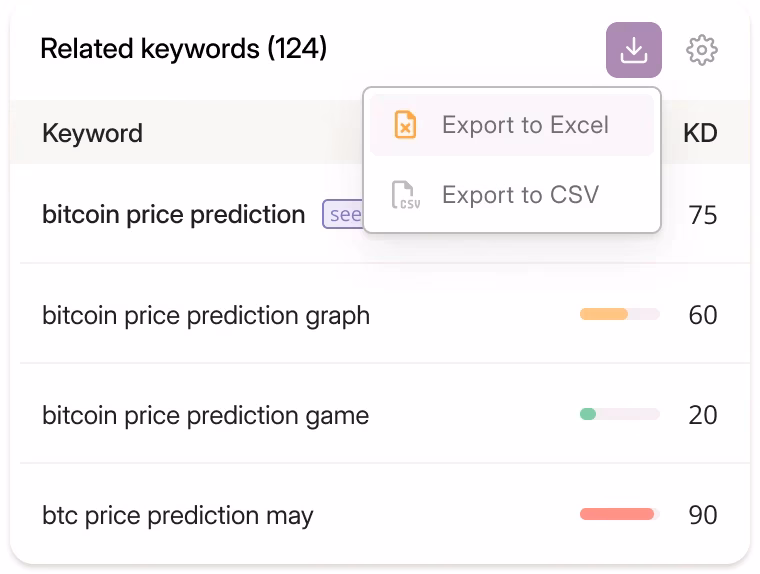Open 'bitcoin price prediction game' keyword

[x=205, y=416]
